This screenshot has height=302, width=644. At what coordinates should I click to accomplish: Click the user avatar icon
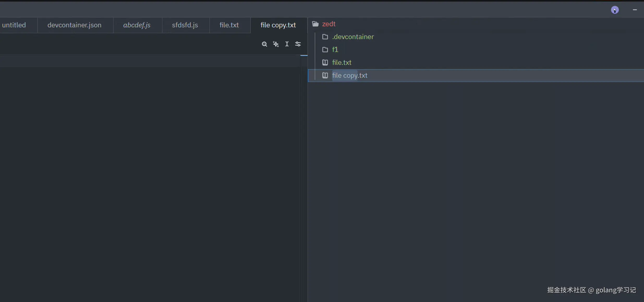(615, 10)
